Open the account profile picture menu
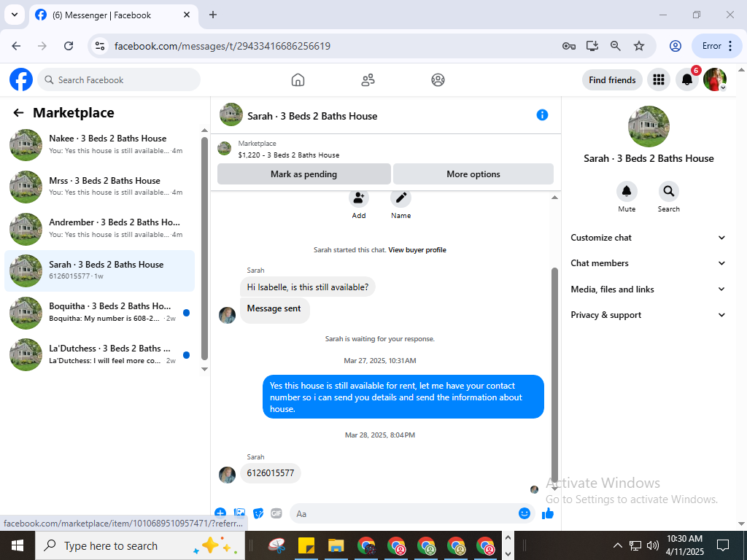The height and width of the screenshot is (560, 747). pos(715,79)
